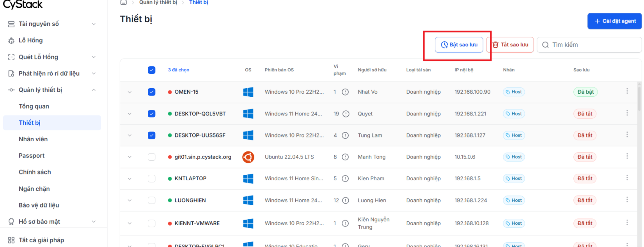Open the Passport page

tap(32, 156)
